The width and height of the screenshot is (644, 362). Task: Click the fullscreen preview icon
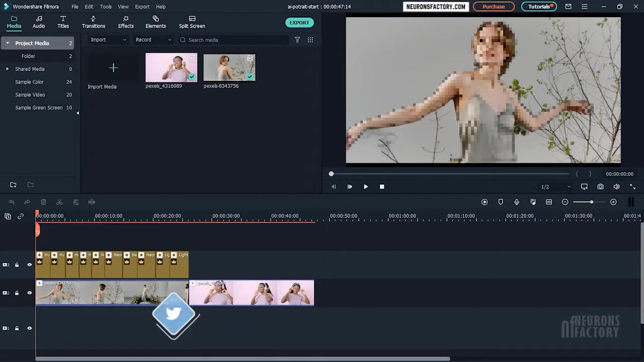click(632, 187)
